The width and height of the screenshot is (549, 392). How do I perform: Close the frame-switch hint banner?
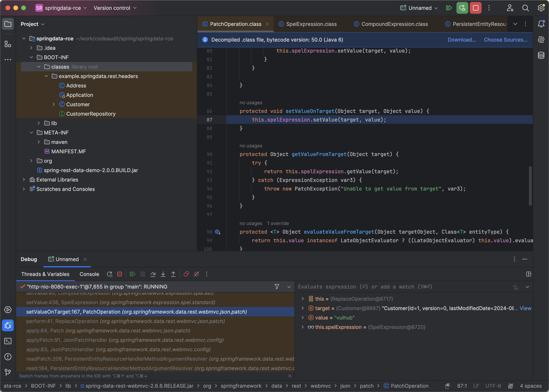tap(290, 376)
